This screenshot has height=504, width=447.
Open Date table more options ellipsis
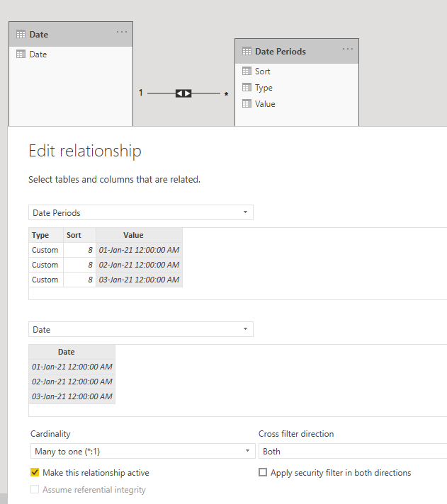click(x=122, y=32)
